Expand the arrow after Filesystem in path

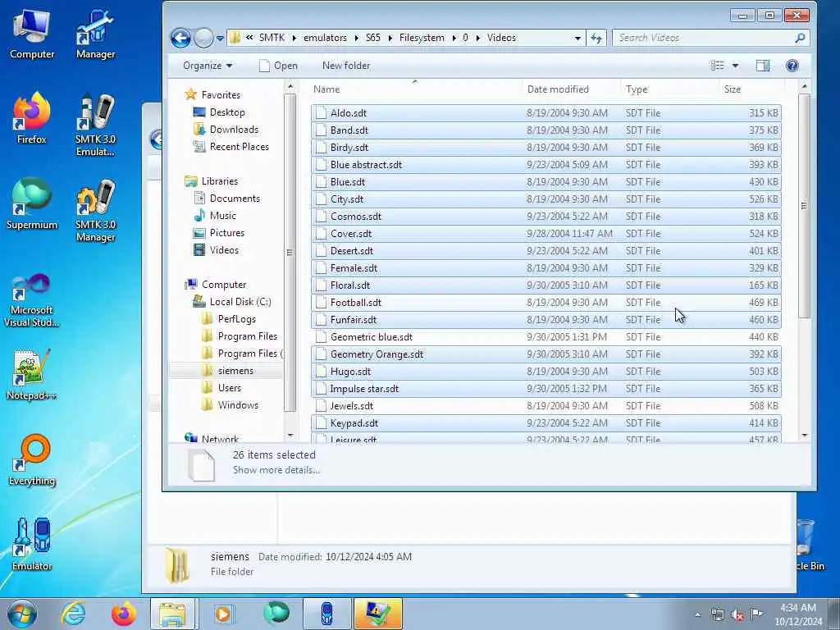click(454, 38)
